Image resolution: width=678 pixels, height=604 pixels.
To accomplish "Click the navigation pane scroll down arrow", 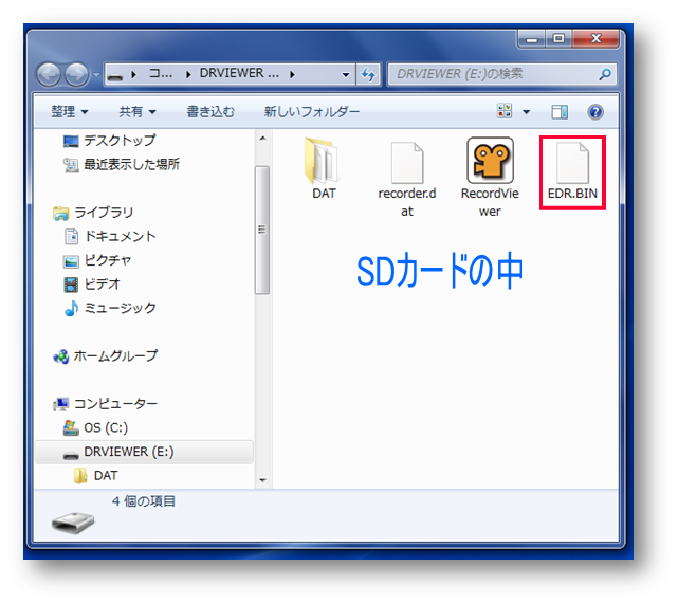I will 262,480.
